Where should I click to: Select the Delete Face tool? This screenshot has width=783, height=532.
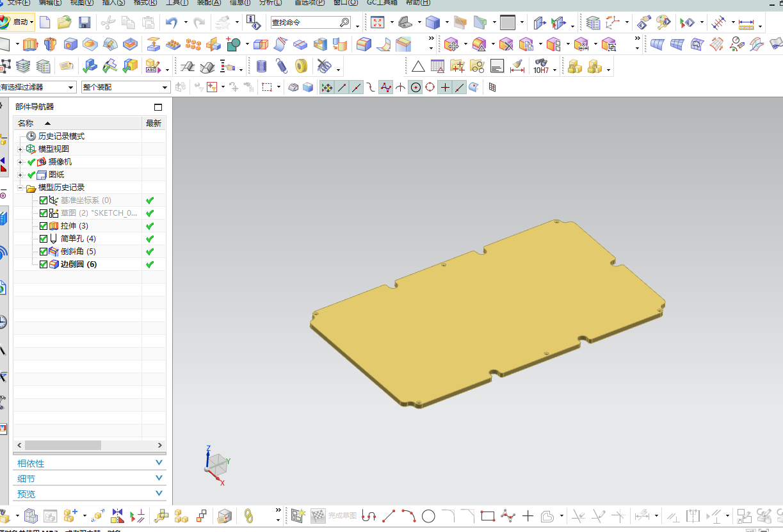point(506,44)
